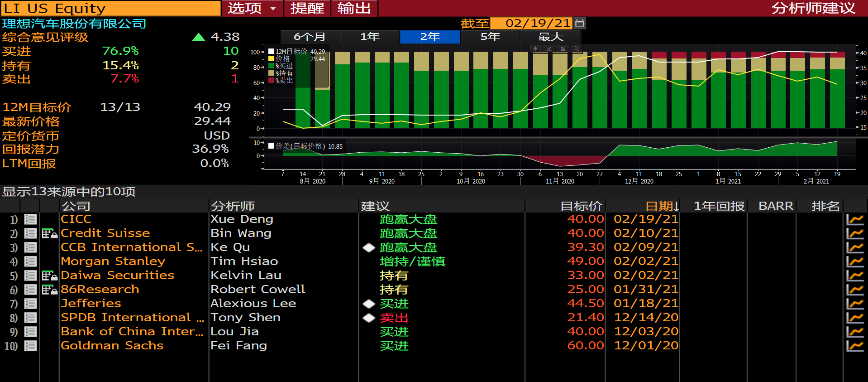Click the 增持/谨慎 recommendation text
Screen dimensions: 868x382
coord(413,261)
